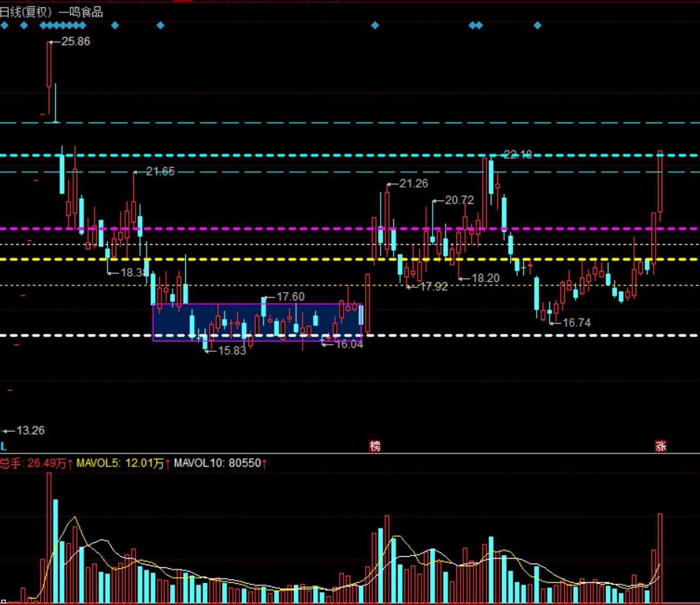Click the tallest red volume bar on the left
The height and width of the screenshot is (605, 700).
[x=49, y=537]
